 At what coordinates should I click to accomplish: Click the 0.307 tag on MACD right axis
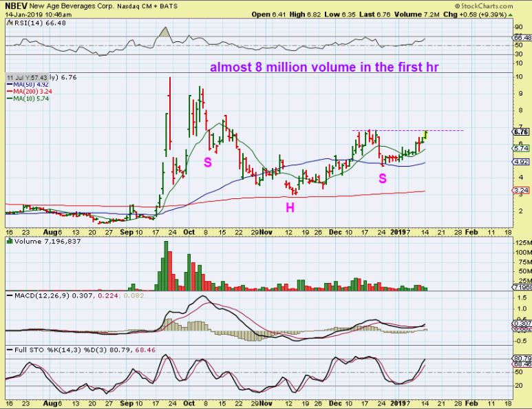tap(522, 324)
